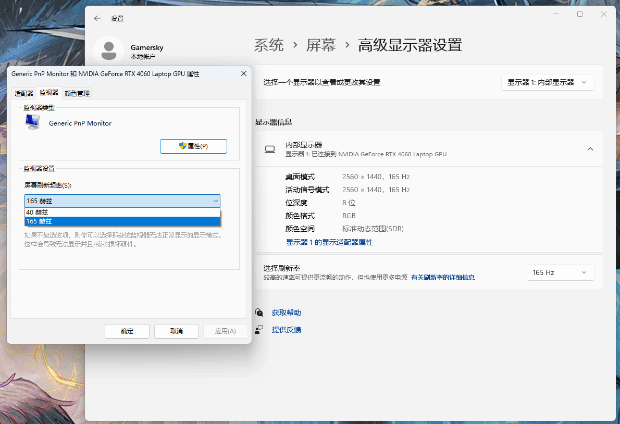Close the Generic PnP Monitor properties dialog

pyautogui.click(x=244, y=74)
